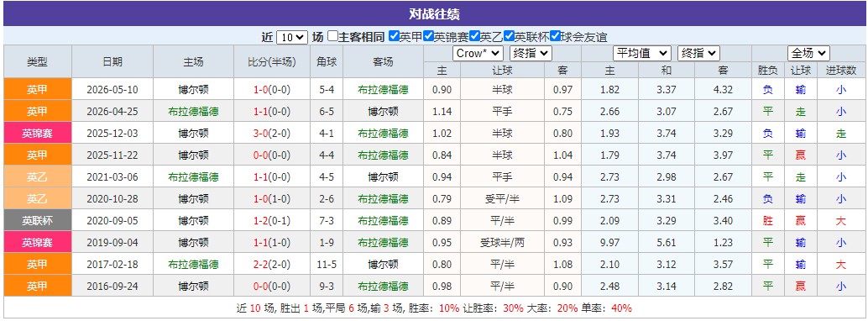
Task: Uncheck the 英甲 league checkbox
Action: click(394, 37)
